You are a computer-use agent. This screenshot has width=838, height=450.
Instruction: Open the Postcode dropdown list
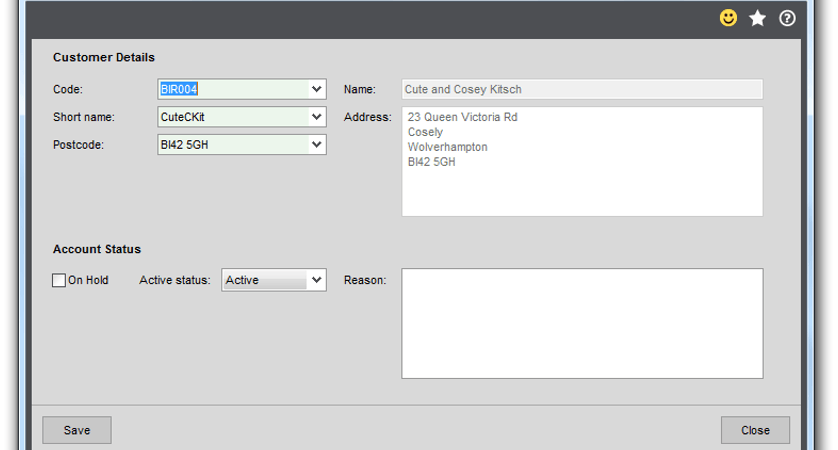click(316, 145)
